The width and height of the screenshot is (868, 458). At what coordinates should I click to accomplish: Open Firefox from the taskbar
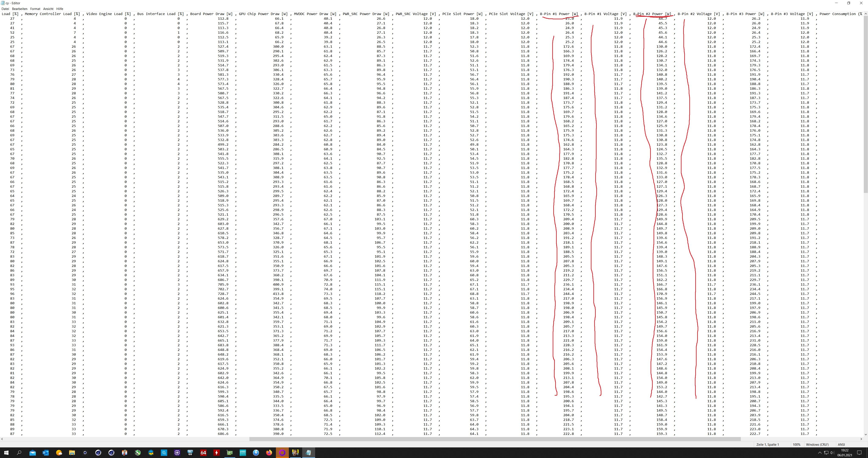tap(269, 453)
